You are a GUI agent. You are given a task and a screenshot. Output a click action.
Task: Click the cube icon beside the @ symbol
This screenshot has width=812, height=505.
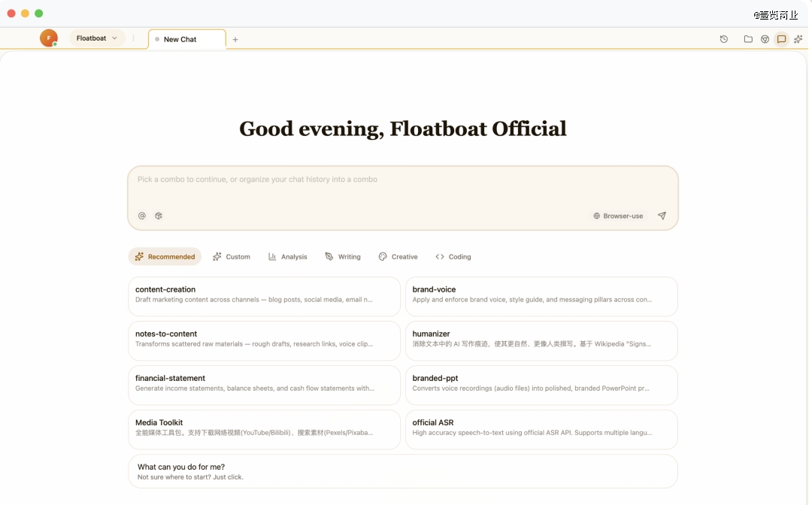(x=159, y=216)
